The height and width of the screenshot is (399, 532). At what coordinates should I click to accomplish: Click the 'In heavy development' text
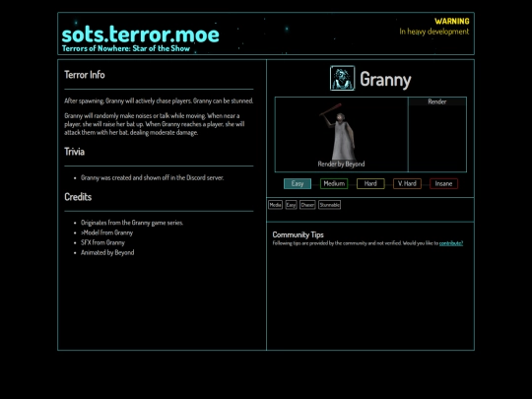pos(434,32)
